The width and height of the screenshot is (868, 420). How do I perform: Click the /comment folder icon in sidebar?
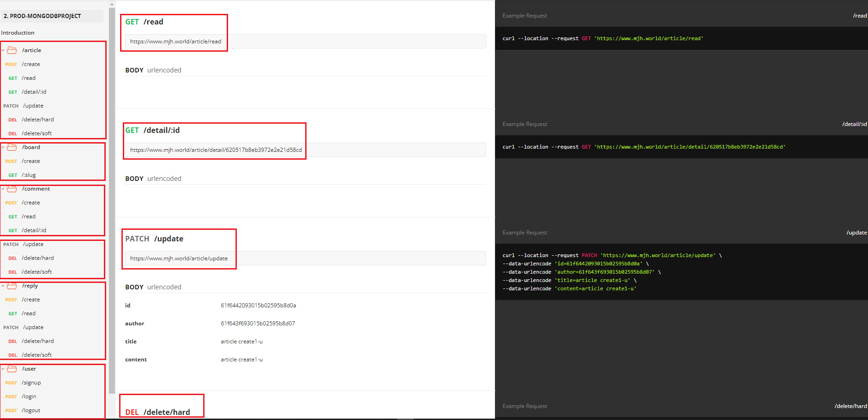(x=12, y=189)
